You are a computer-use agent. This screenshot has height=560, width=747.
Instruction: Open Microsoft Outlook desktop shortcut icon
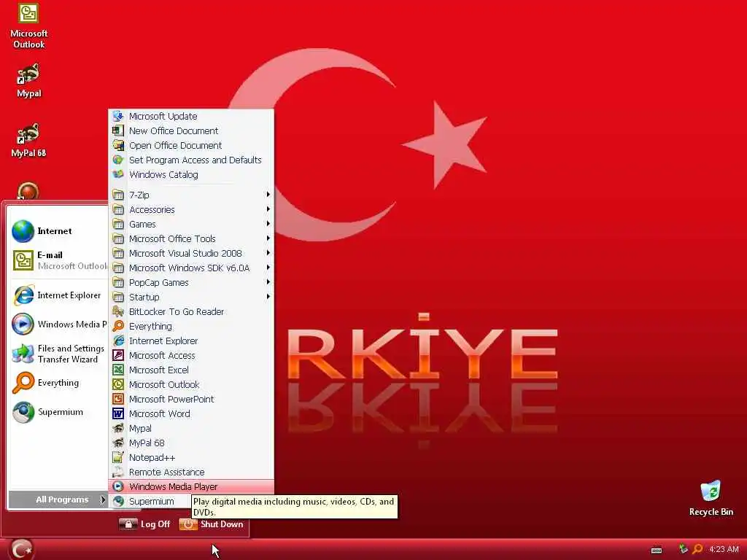point(28,14)
